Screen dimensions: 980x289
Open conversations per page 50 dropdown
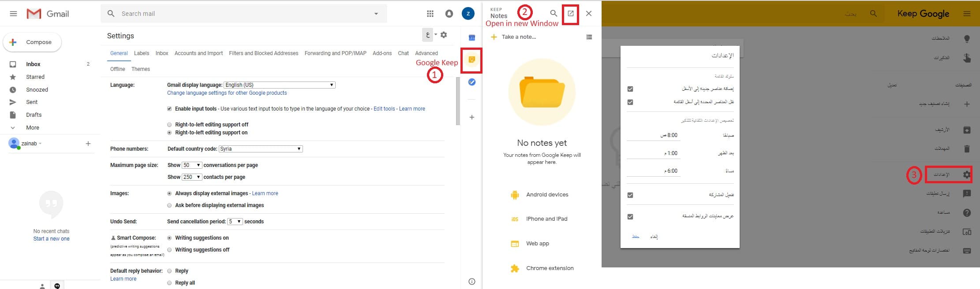(x=192, y=165)
